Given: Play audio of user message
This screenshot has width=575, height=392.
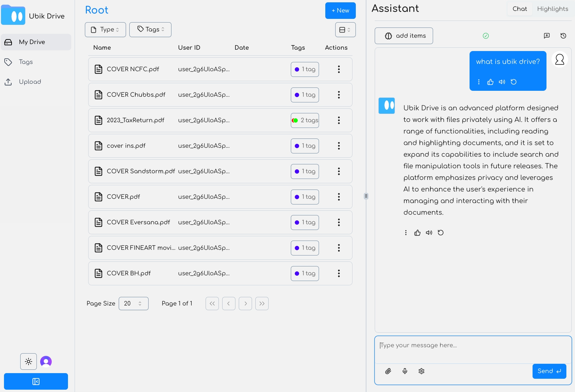Looking at the screenshot, I should click(502, 82).
